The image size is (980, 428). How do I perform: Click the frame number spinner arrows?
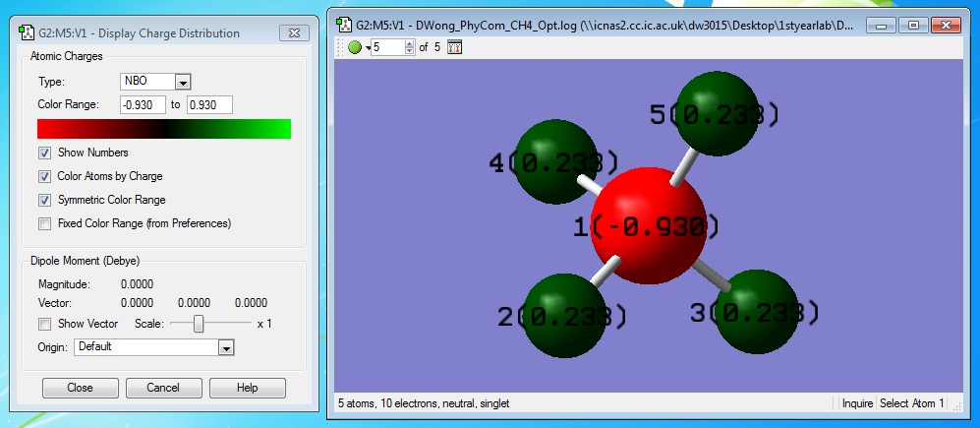409,47
